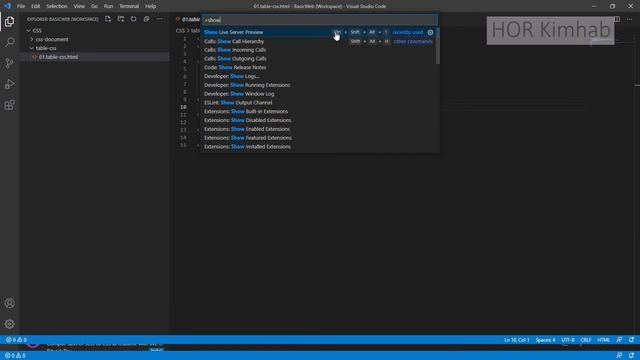Viewport: 640px width, 360px height.
Task: Run Developer: Show Logs command
Action: coord(319,76)
